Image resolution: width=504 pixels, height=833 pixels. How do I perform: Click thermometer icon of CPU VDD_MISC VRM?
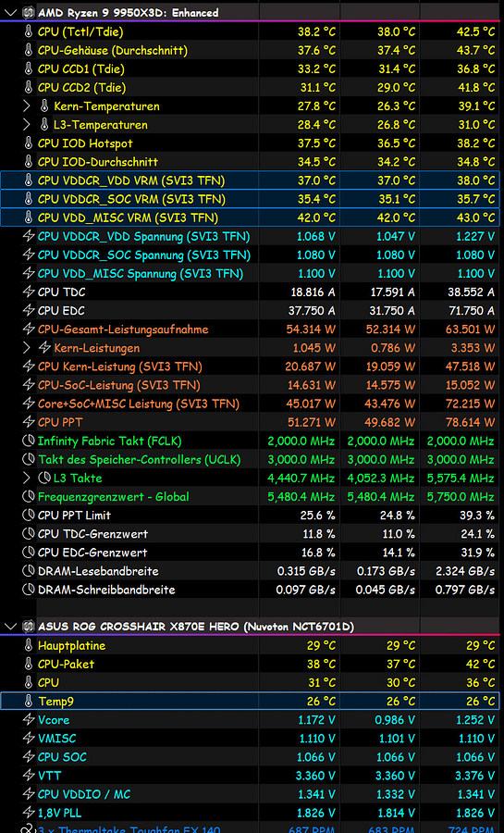pos(29,218)
